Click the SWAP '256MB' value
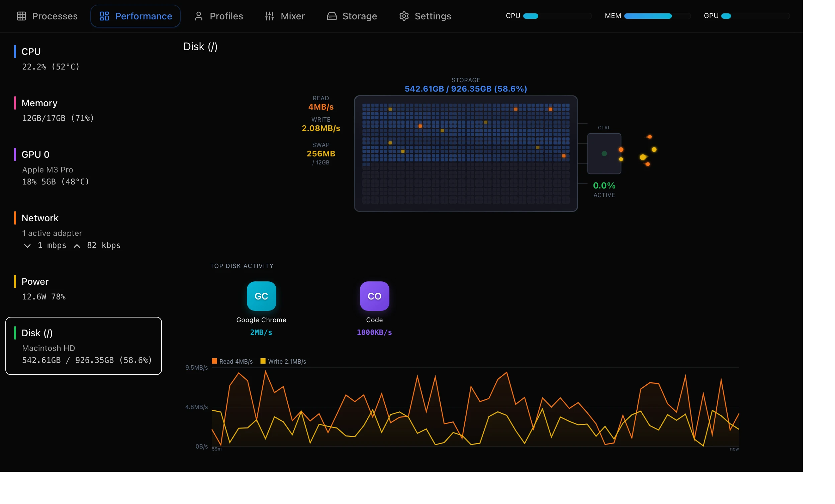835x504 pixels. point(321,154)
